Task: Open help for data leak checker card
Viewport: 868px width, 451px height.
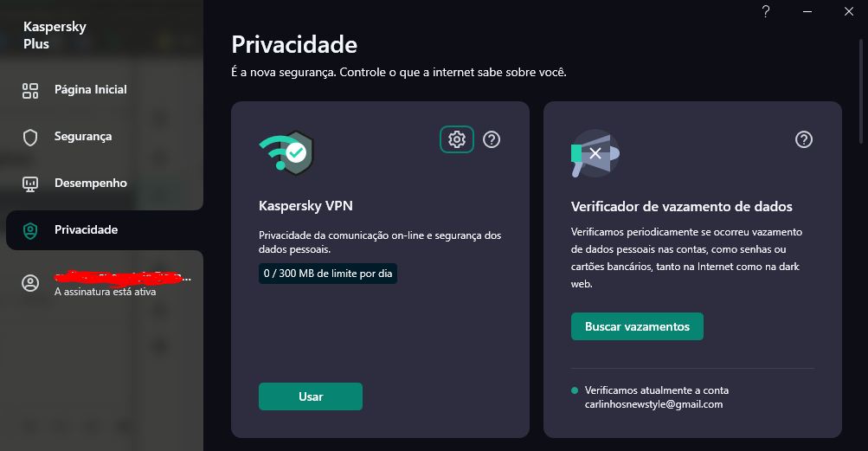Action: coord(804,139)
